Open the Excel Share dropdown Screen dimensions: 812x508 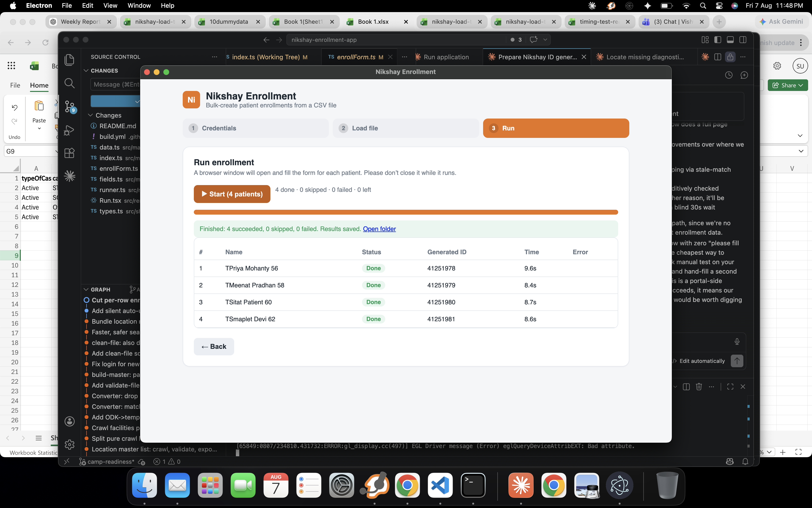point(788,85)
